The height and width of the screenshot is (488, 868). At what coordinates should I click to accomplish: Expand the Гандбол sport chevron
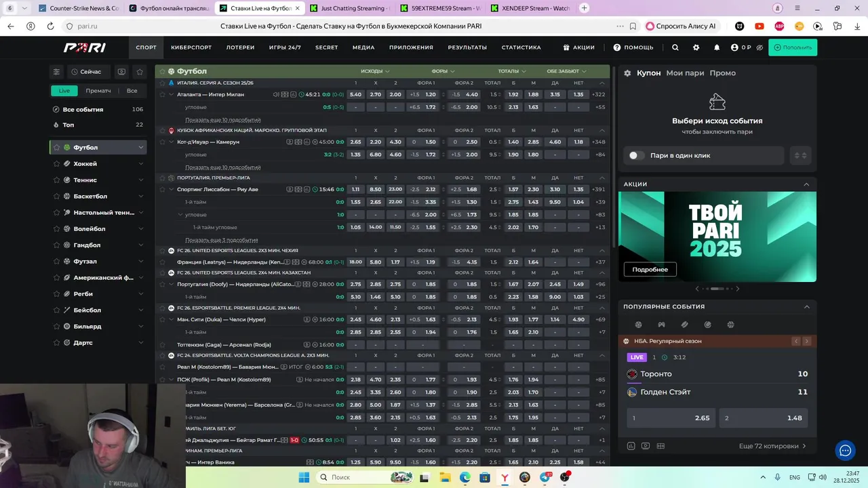141,245
